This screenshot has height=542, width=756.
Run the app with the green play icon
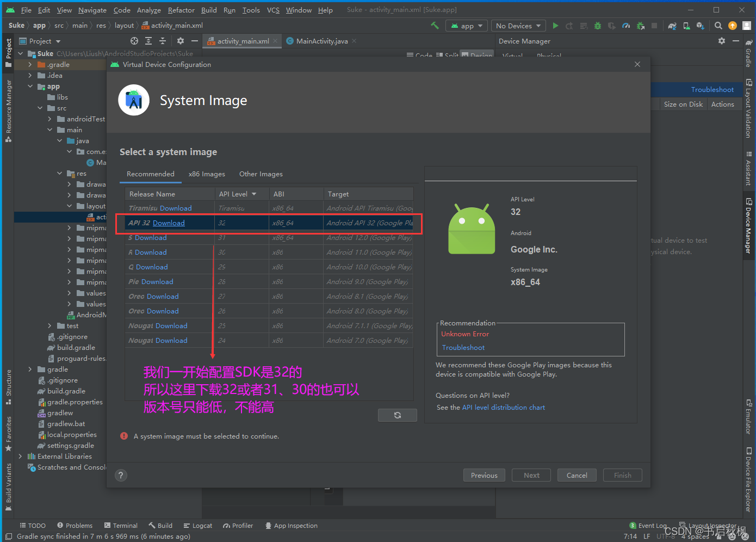[555, 26]
